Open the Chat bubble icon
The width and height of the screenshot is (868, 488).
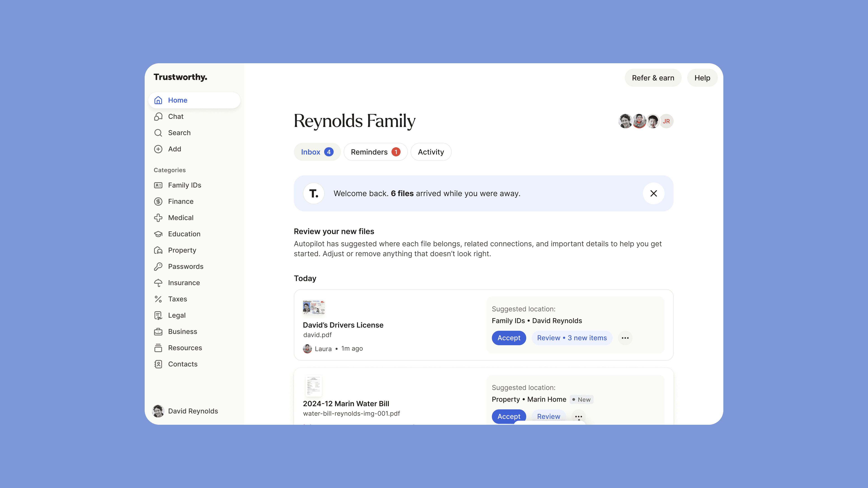158,117
